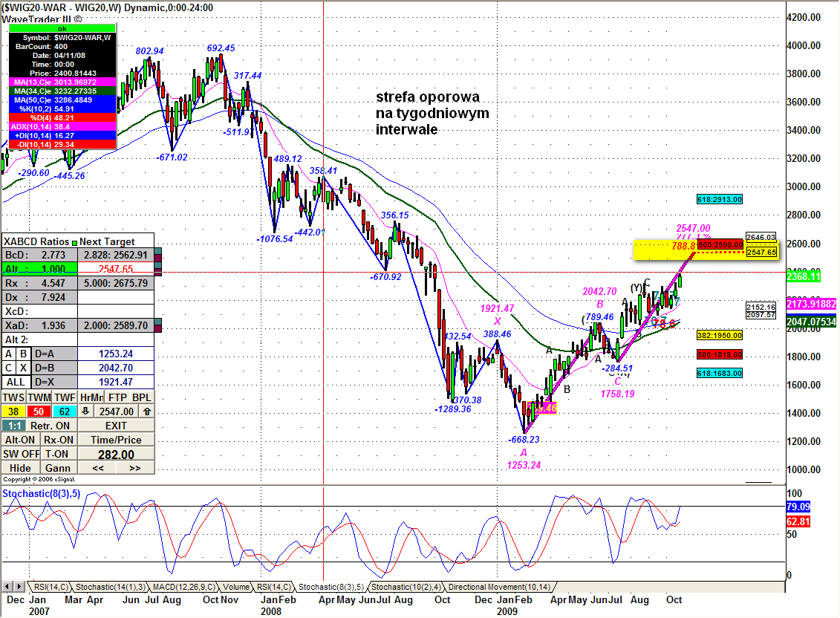Switch to the Volume tab
840x618 pixels.
[236, 587]
